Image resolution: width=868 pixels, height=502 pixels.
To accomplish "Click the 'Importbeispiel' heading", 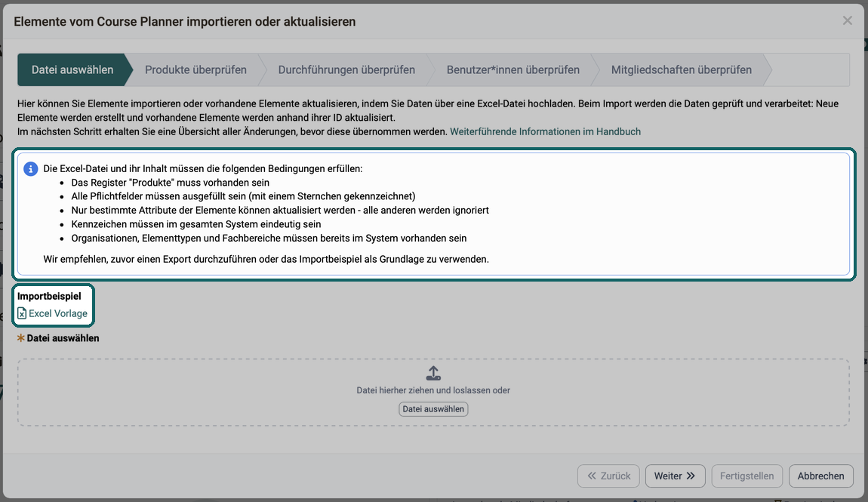I will (49, 296).
